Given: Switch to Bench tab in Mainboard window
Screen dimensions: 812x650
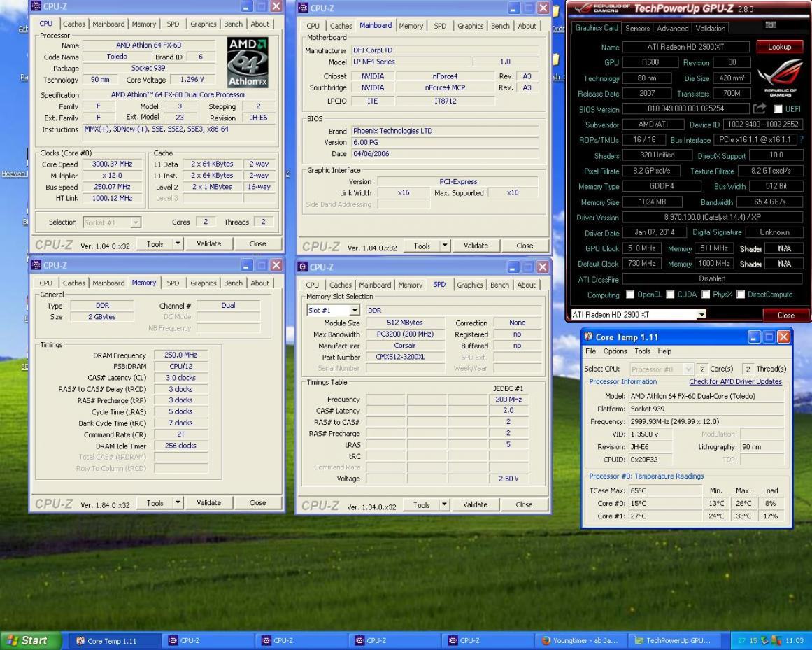Looking at the screenshot, I should click(x=500, y=26).
